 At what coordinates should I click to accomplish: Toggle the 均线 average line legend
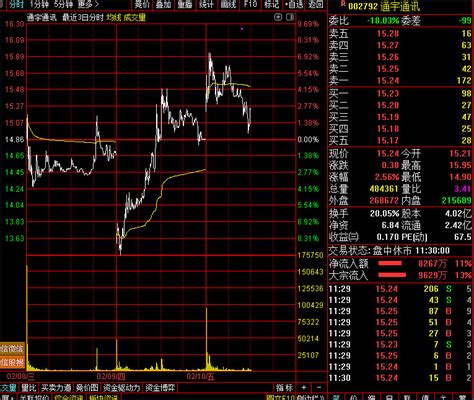pos(114,17)
